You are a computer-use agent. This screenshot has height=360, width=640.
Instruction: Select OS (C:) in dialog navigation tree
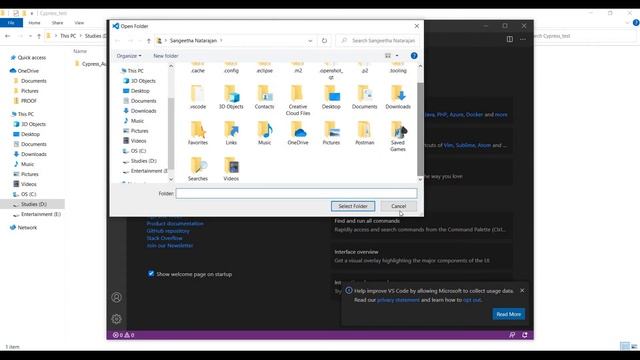pyautogui.click(x=135, y=151)
